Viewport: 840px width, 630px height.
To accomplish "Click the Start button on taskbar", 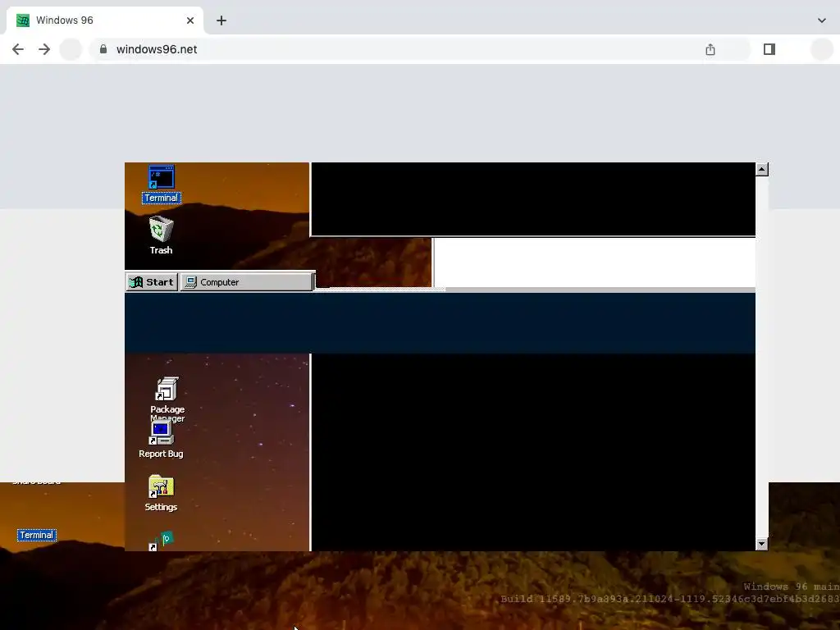I will [152, 282].
